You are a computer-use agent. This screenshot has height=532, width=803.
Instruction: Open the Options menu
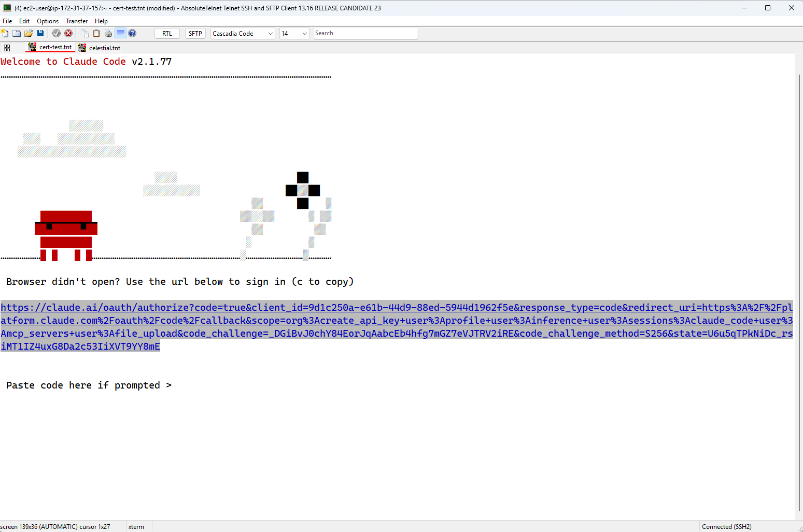point(48,21)
